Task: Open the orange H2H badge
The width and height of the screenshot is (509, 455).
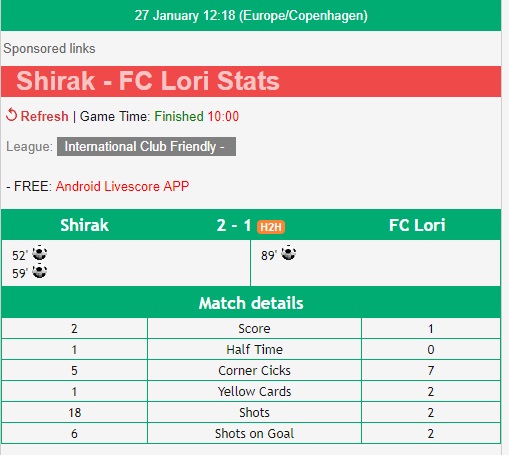Action: 271,227
